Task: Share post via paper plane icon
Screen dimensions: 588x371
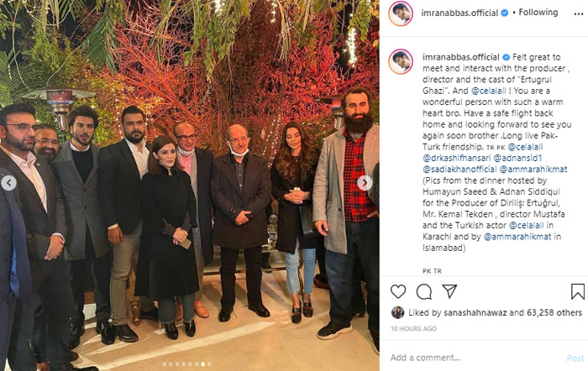Action: 449,291
